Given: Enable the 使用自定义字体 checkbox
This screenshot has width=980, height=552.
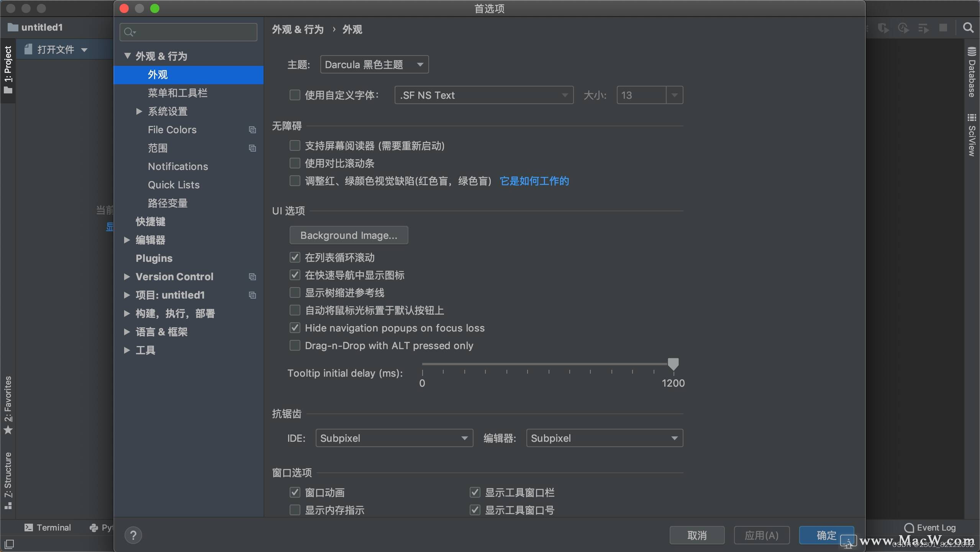Looking at the screenshot, I should (294, 95).
